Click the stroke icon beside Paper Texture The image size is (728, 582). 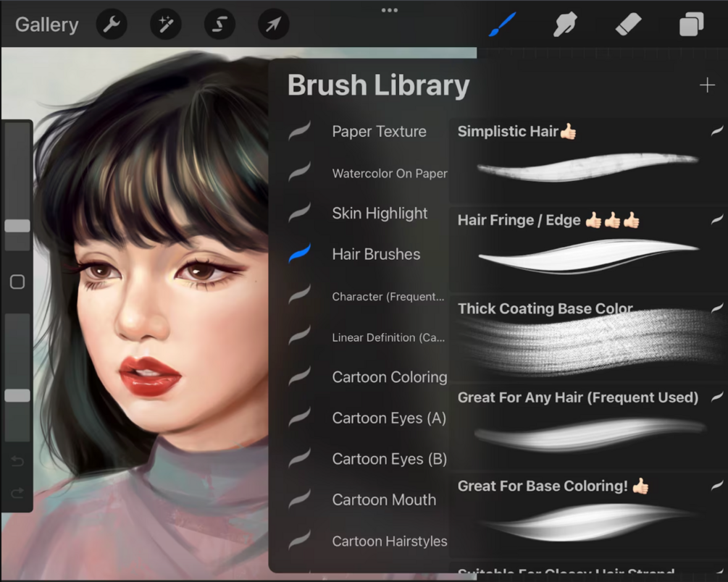point(299,131)
